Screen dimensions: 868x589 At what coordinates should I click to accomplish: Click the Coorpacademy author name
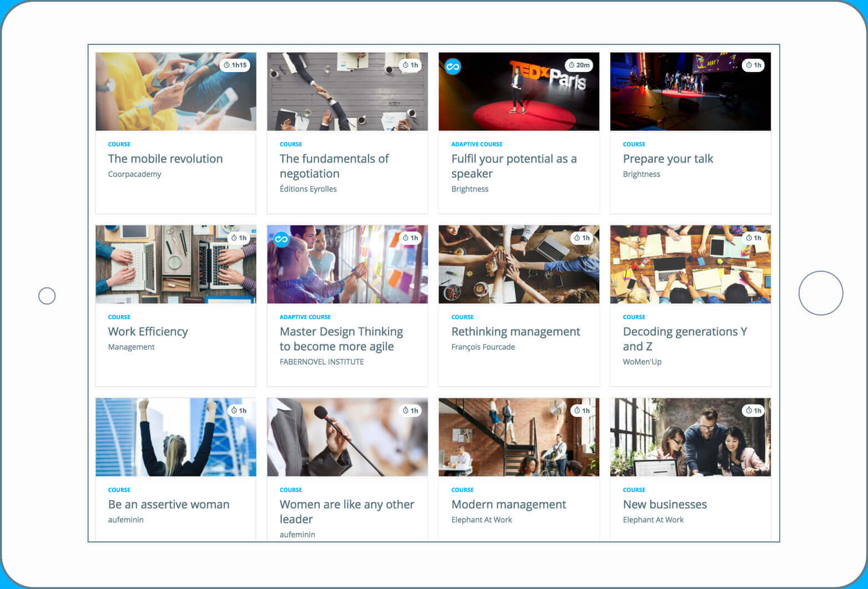(x=135, y=174)
